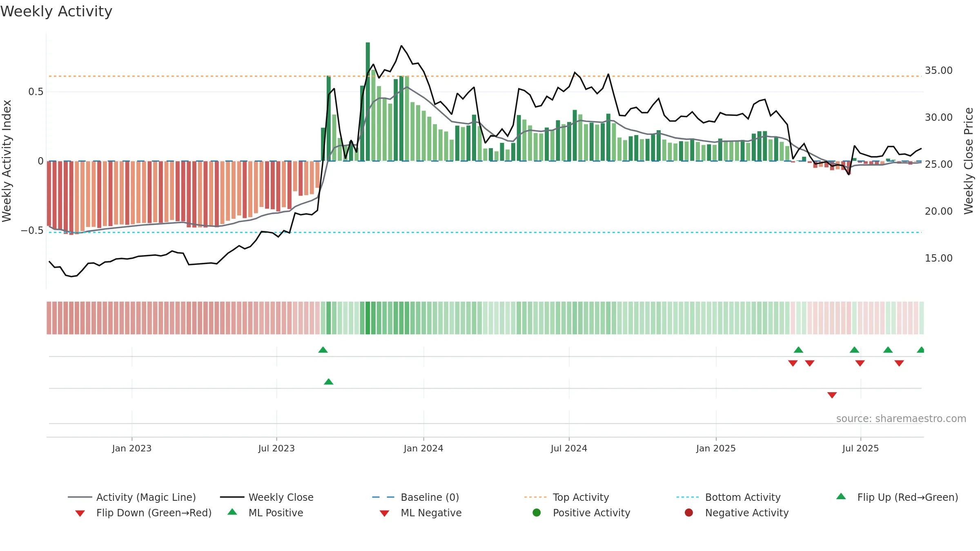
Task: Click the Jul 2025 x-axis label
Action: tap(860, 449)
